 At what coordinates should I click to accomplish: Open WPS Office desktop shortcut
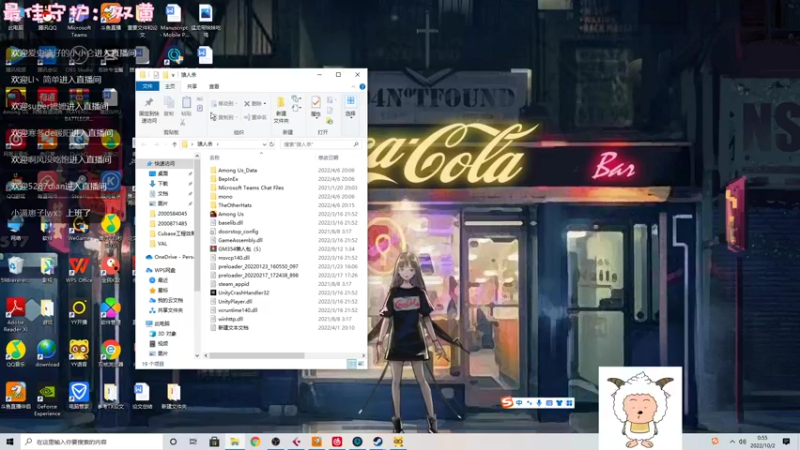click(x=79, y=270)
